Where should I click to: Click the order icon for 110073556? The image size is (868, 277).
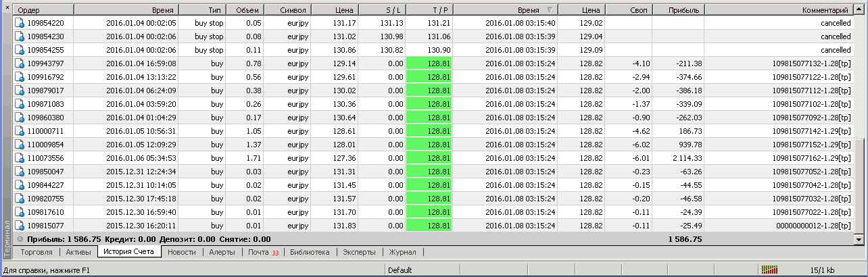click(x=20, y=158)
